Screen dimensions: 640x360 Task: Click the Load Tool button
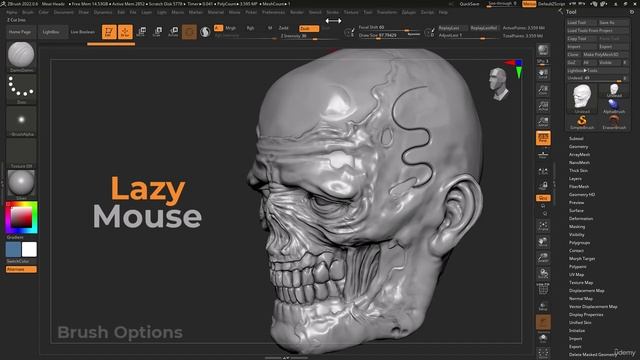(x=582, y=22)
